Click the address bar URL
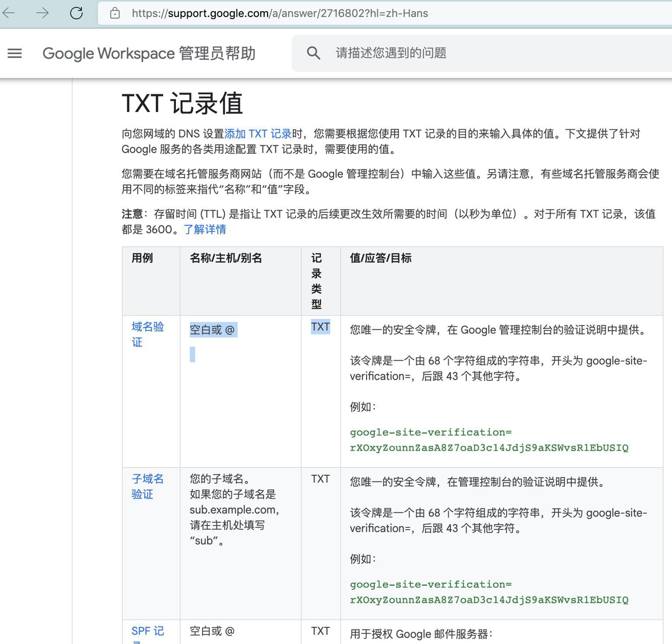The width and height of the screenshot is (672, 644). point(280,13)
